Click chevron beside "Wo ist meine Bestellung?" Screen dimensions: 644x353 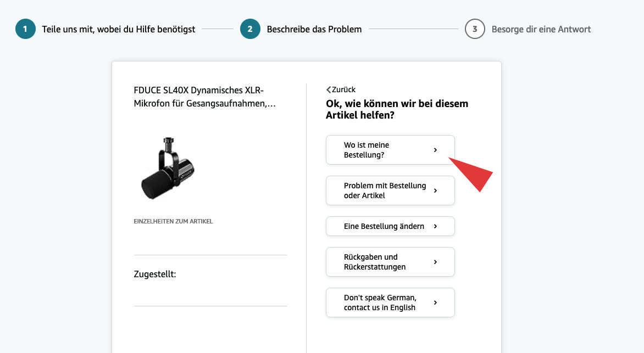point(435,150)
